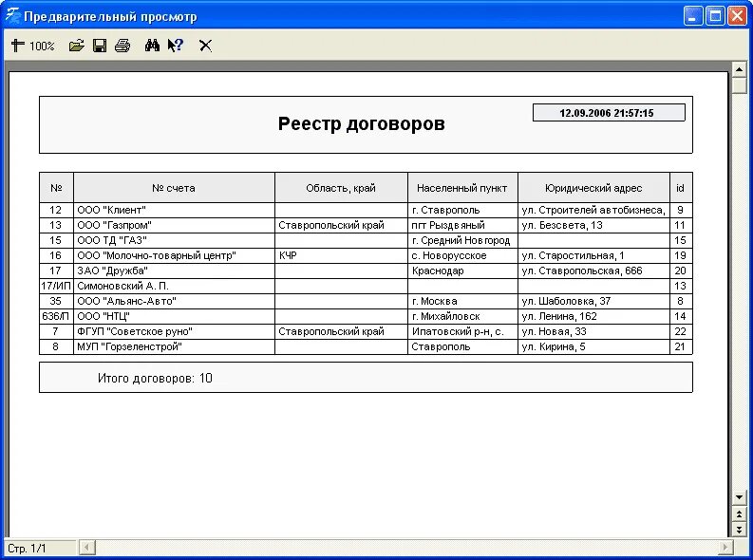Click the vertical scrollbar up arrow
Image resolution: width=753 pixels, height=560 pixels.
click(739, 70)
